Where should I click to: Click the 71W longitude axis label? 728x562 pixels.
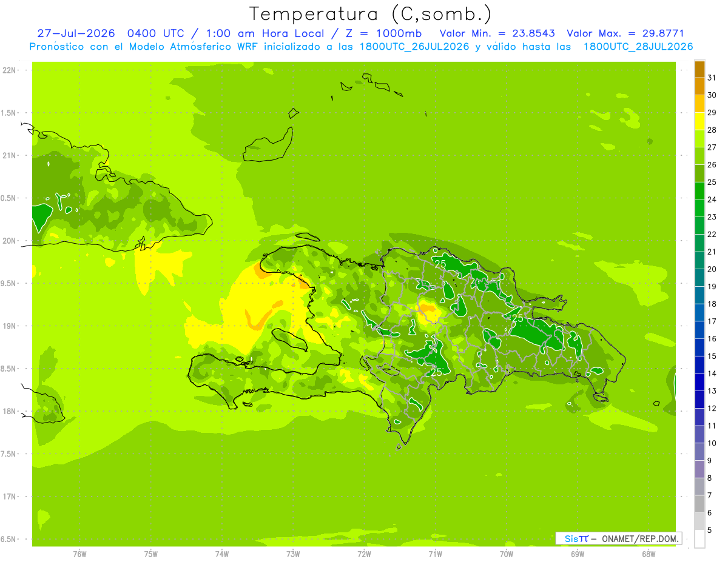tap(435, 554)
